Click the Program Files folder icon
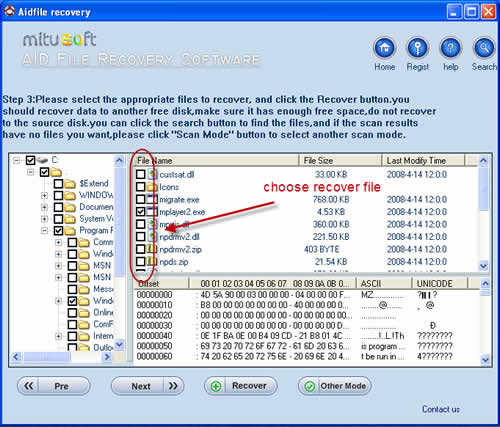The image size is (500, 427). click(x=70, y=230)
